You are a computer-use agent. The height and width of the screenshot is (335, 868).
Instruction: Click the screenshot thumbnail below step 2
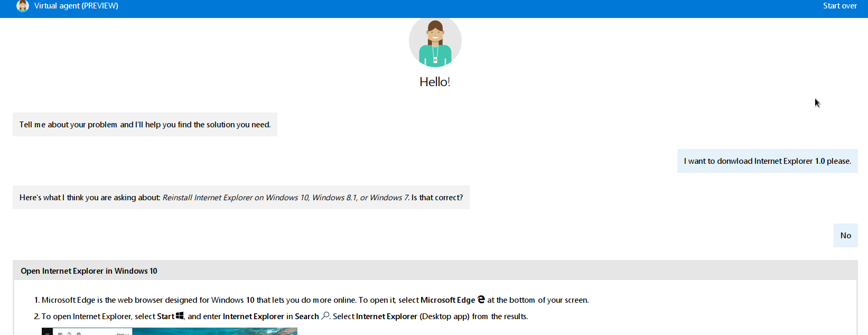[x=170, y=331]
